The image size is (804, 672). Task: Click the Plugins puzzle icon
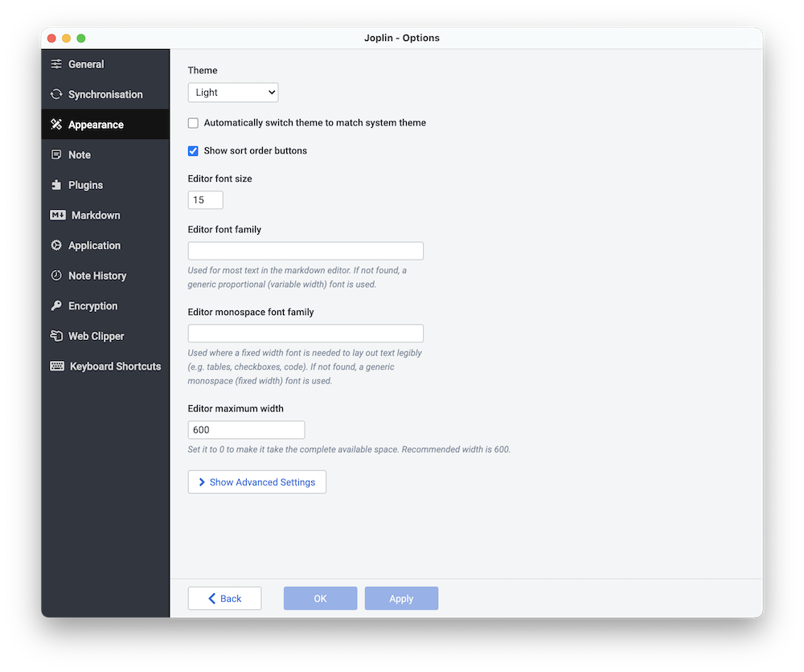pos(56,185)
